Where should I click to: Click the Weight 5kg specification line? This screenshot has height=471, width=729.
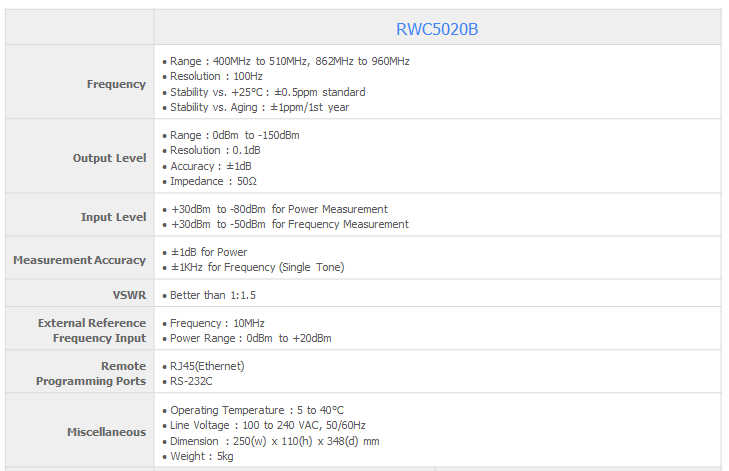tap(204, 456)
